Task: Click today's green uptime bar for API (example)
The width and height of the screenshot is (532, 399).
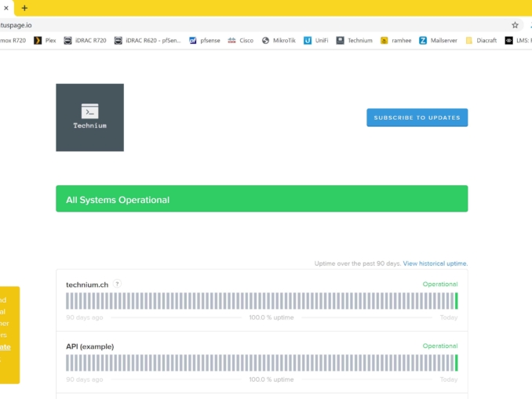Action: coord(456,362)
